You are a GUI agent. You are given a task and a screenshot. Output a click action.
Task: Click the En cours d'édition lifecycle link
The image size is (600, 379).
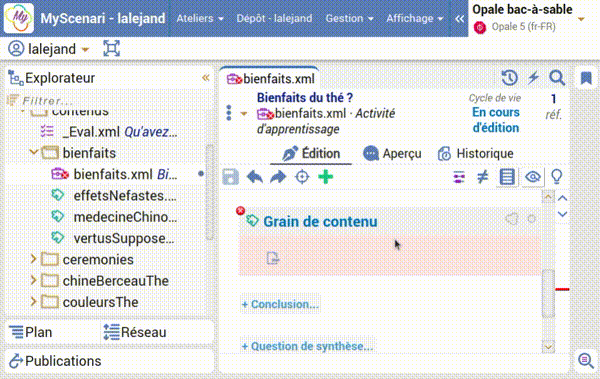pos(496,120)
